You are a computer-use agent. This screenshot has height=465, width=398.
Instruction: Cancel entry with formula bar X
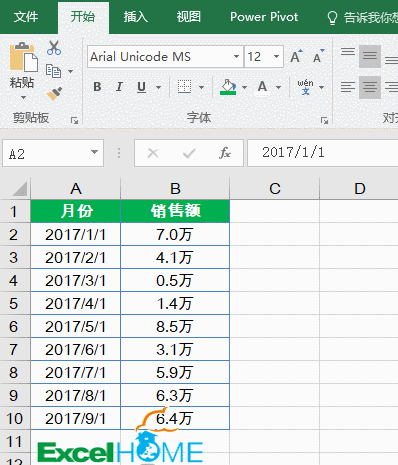[x=153, y=153]
